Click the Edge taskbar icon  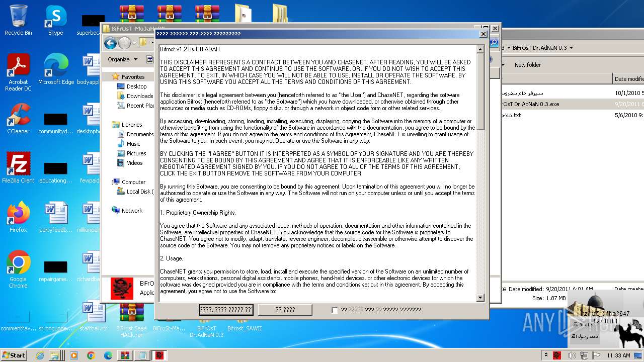[x=108, y=355]
